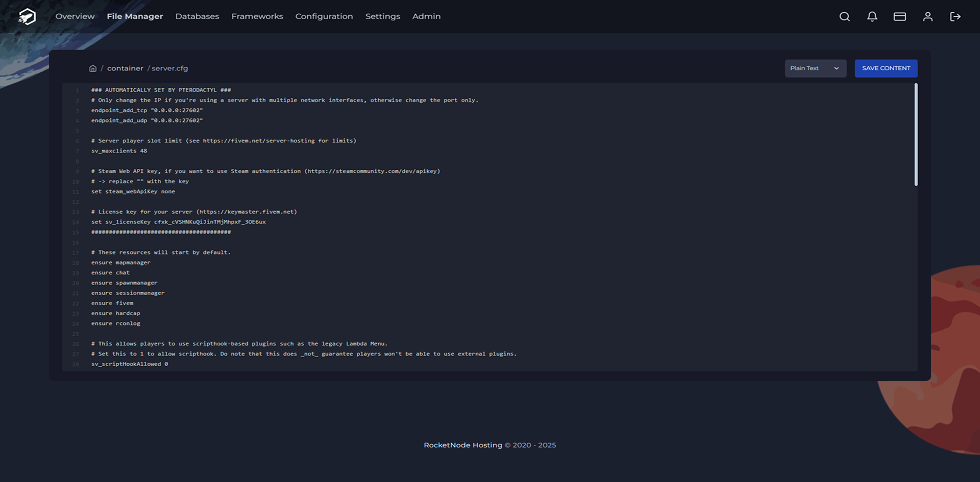Open the notifications bell
Screen dimensions: 980x482
[872, 17]
